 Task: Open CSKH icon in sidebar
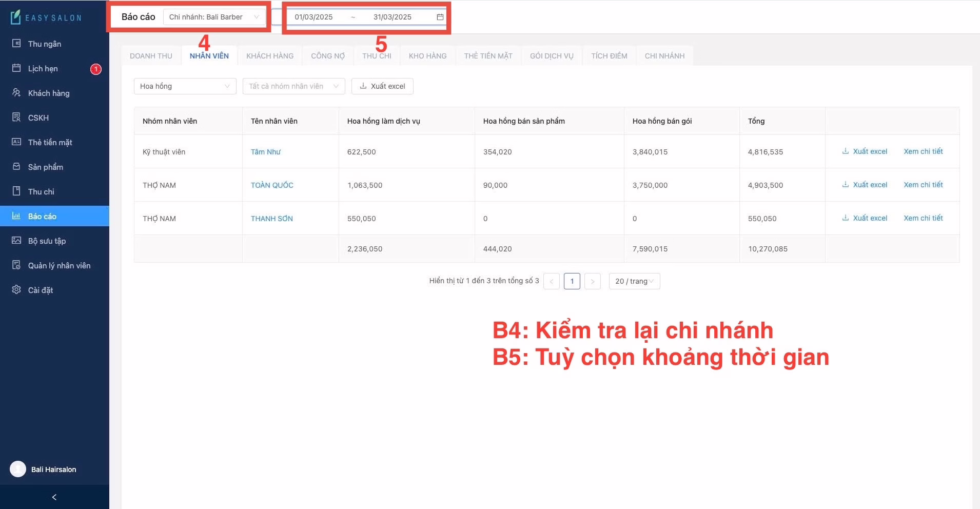16,118
